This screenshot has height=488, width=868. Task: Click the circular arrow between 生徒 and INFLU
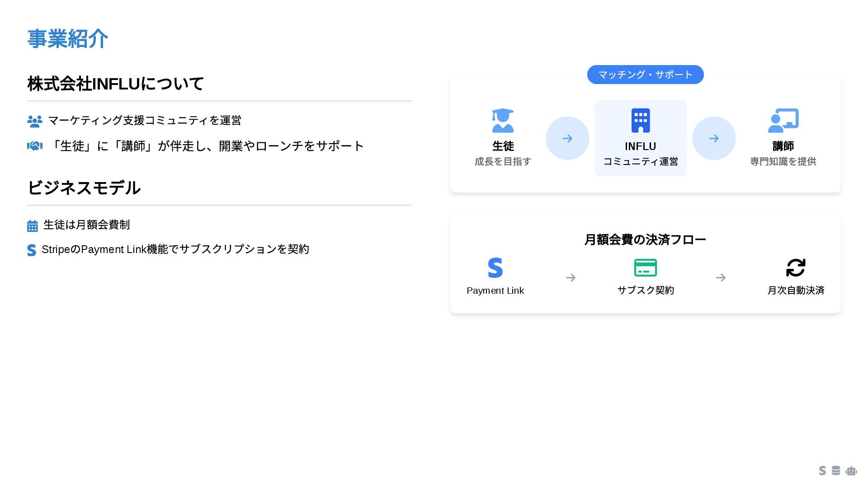(567, 138)
